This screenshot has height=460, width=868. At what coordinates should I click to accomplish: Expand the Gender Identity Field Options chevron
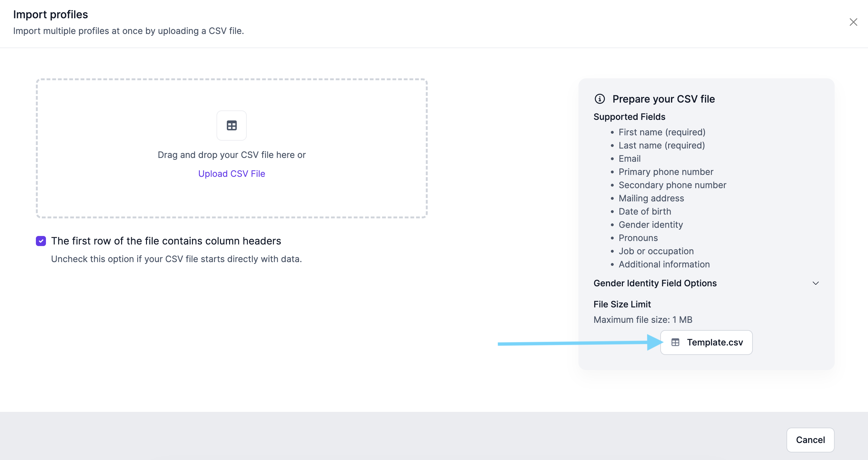[x=815, y=283]
